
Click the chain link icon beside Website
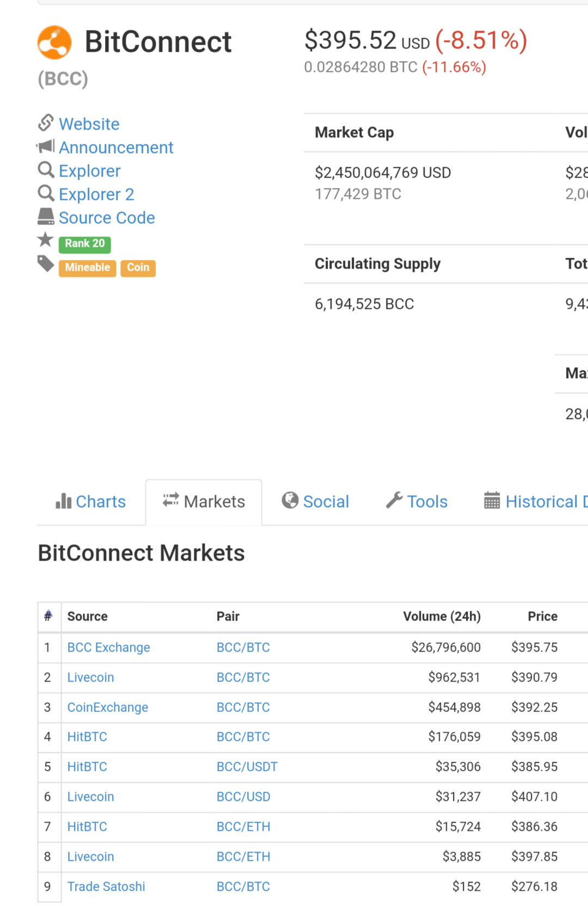[x=46, y=123]
